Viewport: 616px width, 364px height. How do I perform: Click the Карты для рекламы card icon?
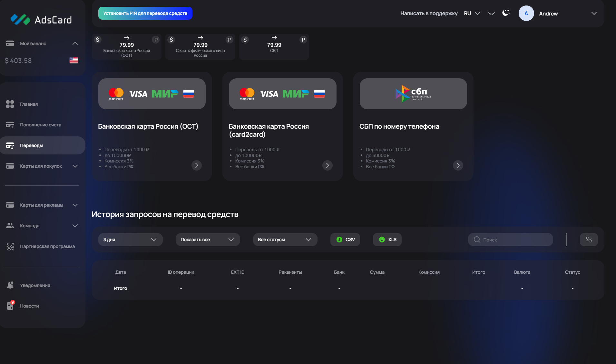(10, 205)
